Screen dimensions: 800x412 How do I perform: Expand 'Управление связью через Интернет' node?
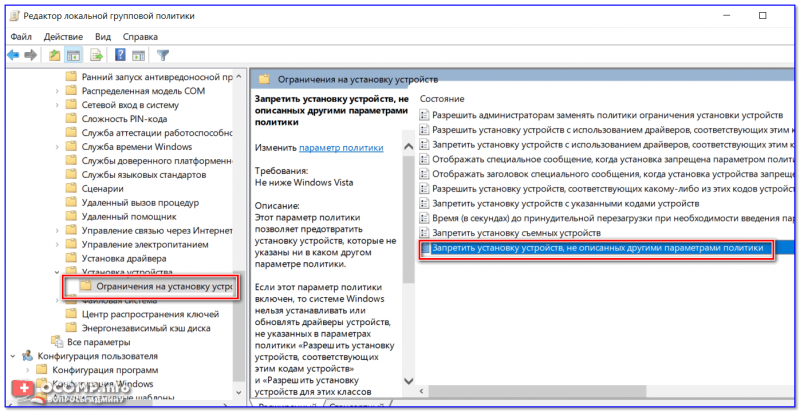tap(57, 230)
